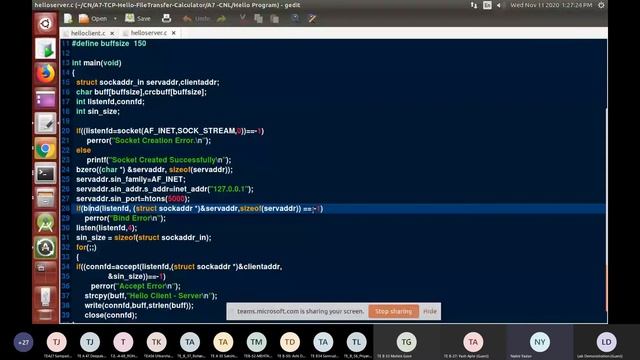Click the '#define buffsize 150' line

coord(109,44)
